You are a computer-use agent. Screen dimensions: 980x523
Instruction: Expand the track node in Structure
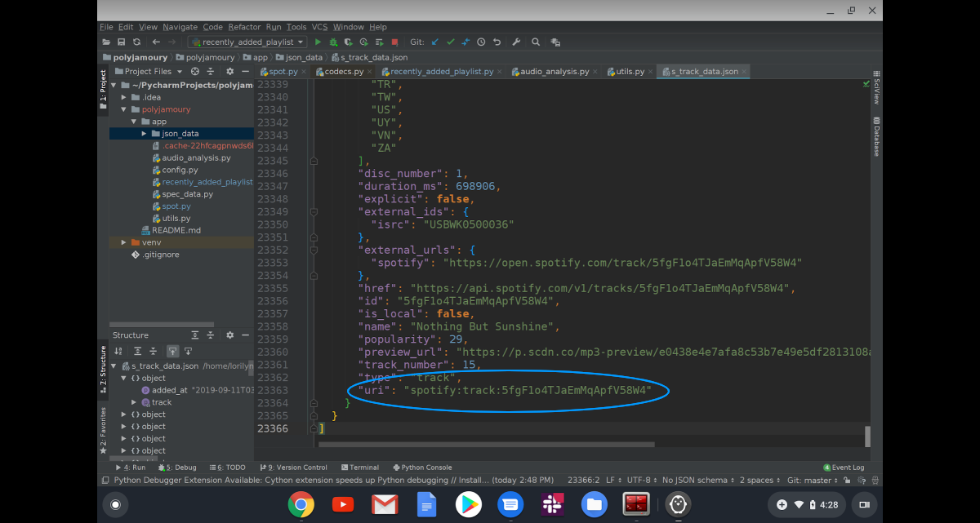134,402
